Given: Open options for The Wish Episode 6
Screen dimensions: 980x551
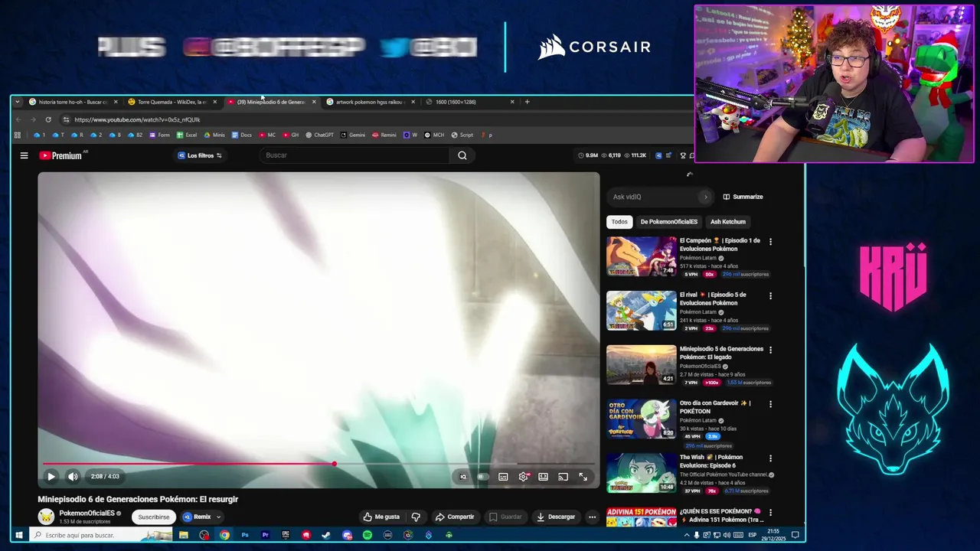Looking at the screenshot, I should coord(770,458).
